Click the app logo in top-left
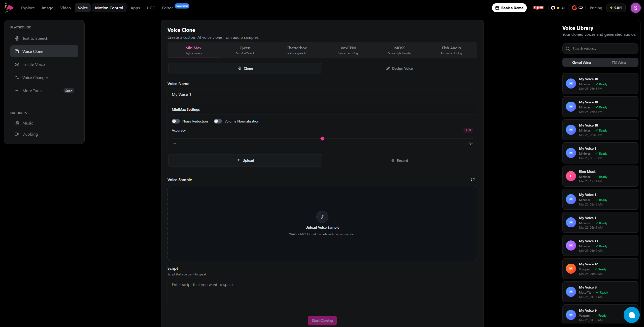Viewport: 644px width, 327px height. (x=9, y=8)
